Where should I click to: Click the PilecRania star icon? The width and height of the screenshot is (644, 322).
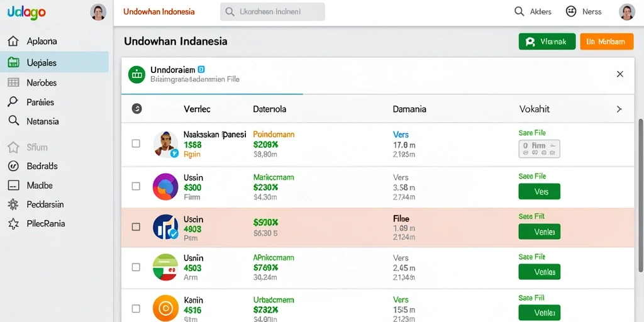pyautogui.click(x=13, y=224)
